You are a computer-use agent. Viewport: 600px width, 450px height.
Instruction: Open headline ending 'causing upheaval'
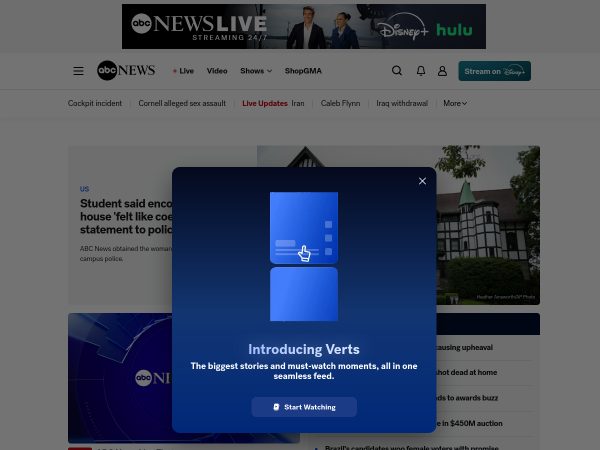tap(464, 347)
